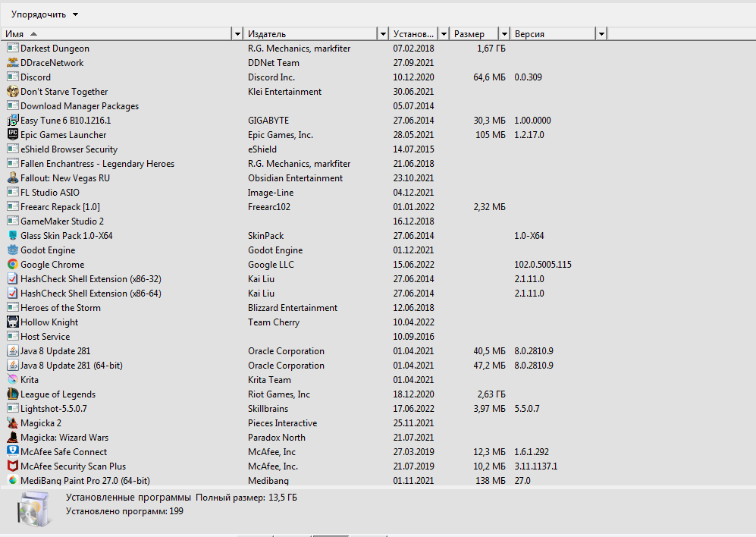Select the Magicka: Wizard Wars icon
This screenshot has height=537, width=756.
click(13, 437)
